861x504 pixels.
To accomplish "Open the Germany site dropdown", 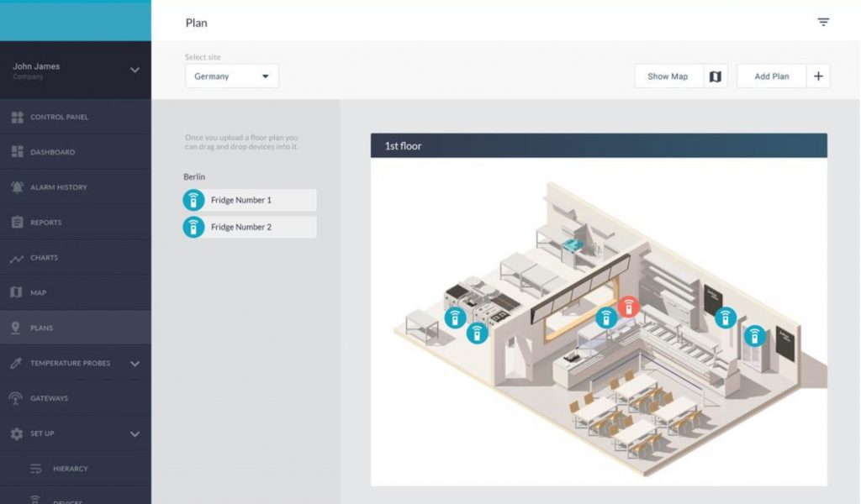I will [x=232, y=76].
